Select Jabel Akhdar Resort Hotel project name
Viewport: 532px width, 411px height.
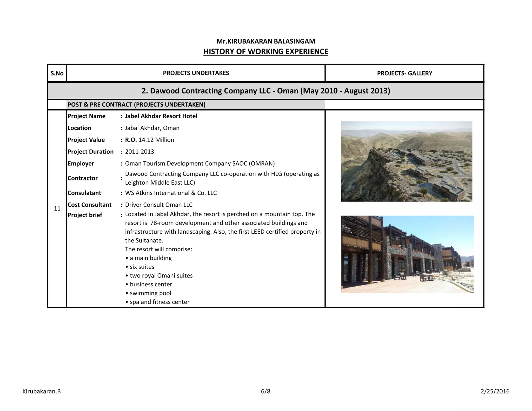161,116
